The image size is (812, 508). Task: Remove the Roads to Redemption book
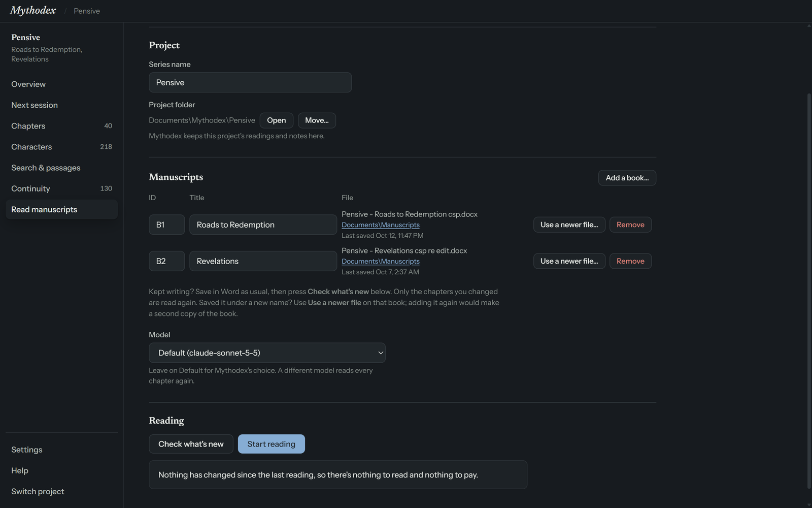click(x=630, y=225)
